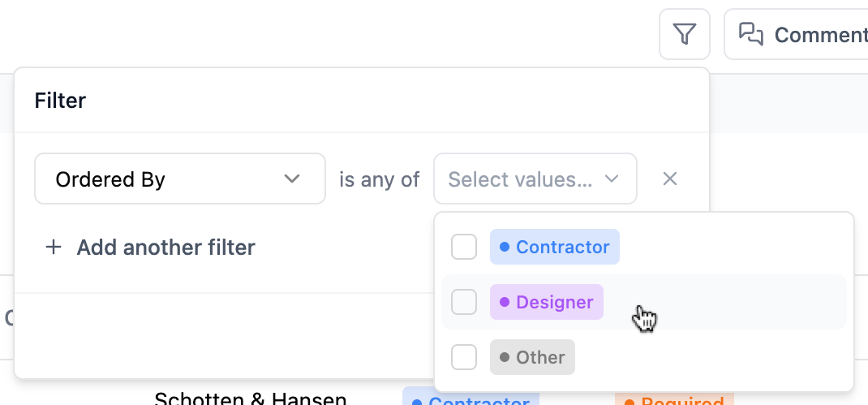Open the Ordered By field dropdown
Image resolution: width=868 pixels, height=405 pixels.
[180, 179]
